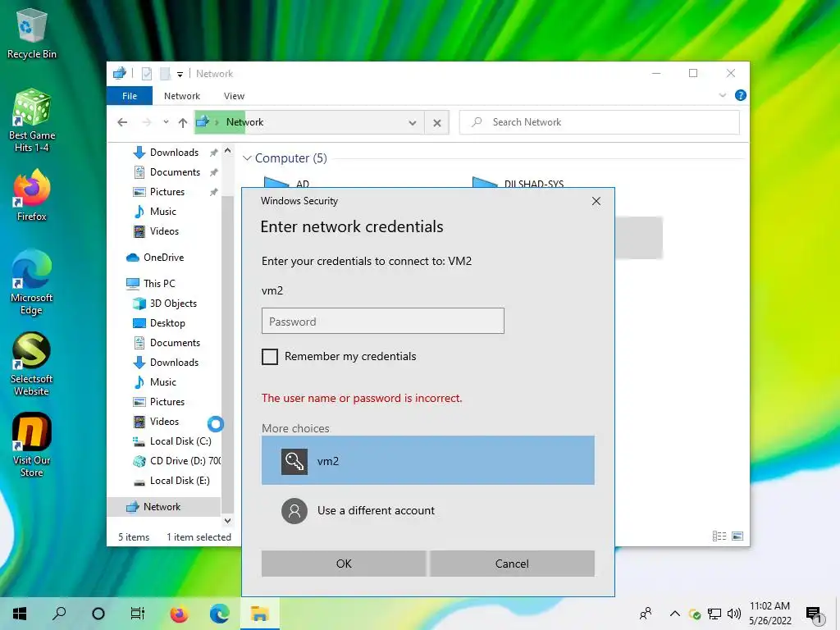
Task: Open volume speaker tray icon
Action: point(734,614)
